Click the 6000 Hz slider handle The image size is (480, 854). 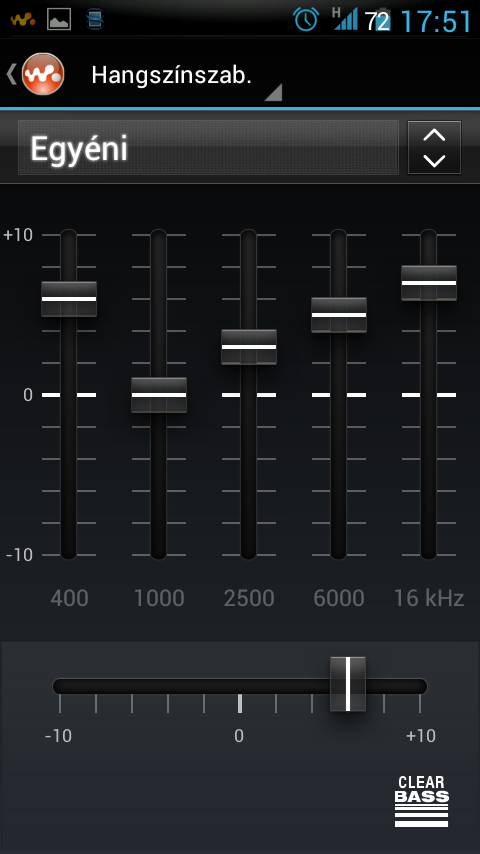pyautogui.click(x=339, y=315)
